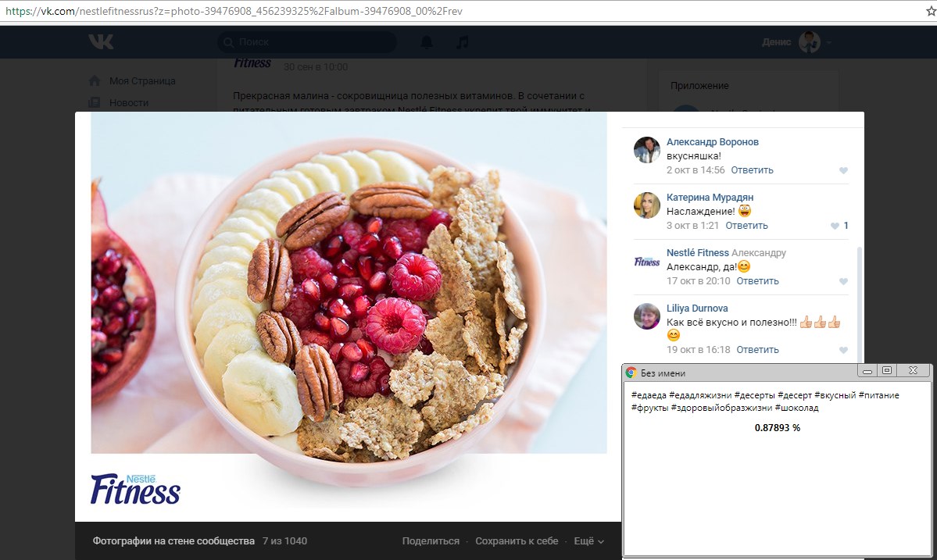Click the VK logo in the header
Viewport: 937px width, 560px height.
point(101,42)
